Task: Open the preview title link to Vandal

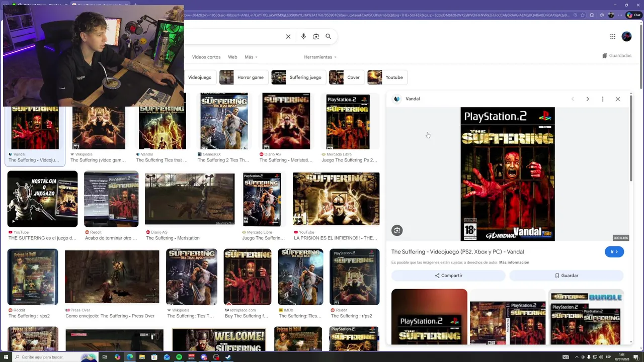Action: click(457, 252)
